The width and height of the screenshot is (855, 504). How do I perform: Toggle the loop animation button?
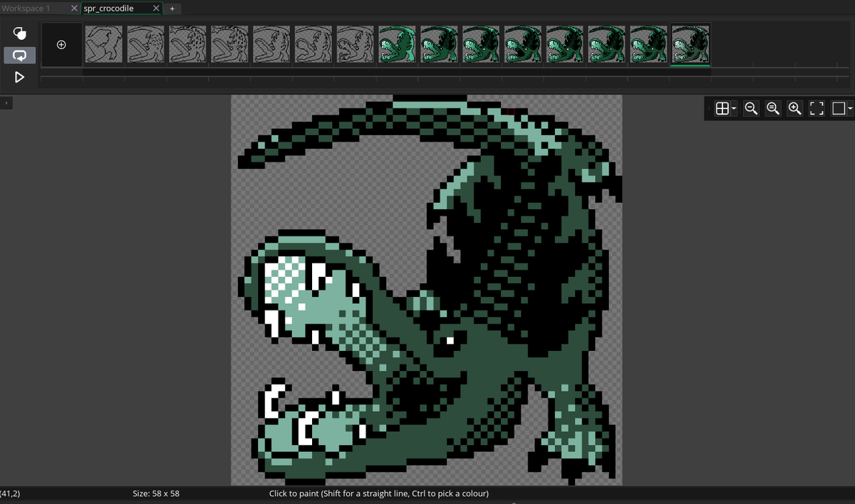(20, 55)
